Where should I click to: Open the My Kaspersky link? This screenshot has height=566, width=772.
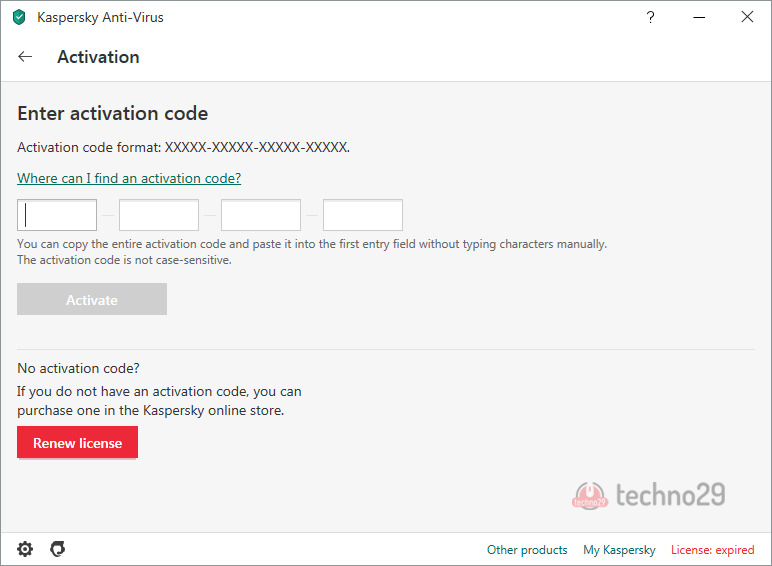619,550
